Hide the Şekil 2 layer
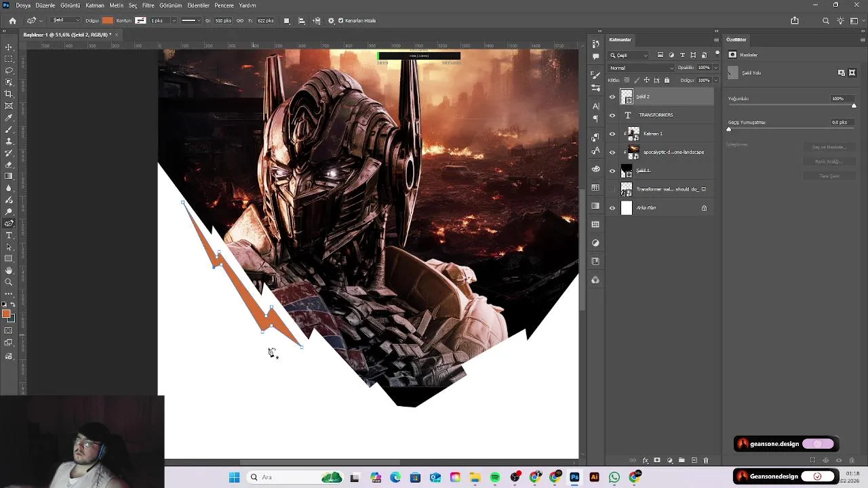This screenshot has height=488, width=868. coord(612,97)
